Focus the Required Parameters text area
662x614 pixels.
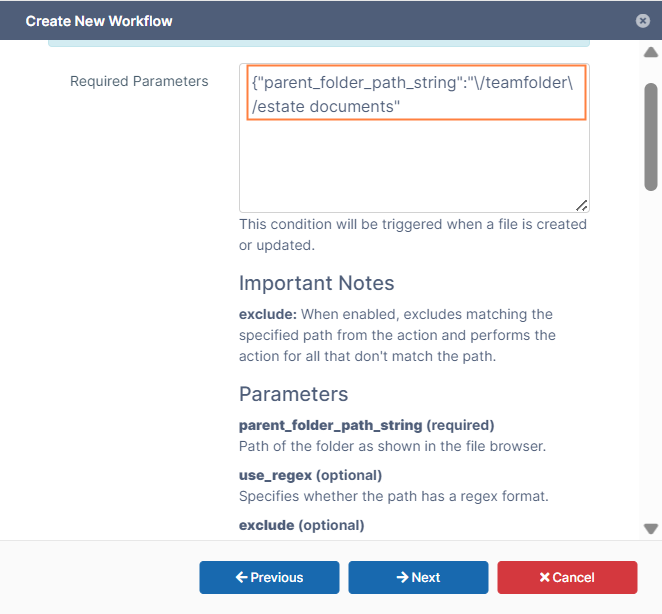point(413,160)
